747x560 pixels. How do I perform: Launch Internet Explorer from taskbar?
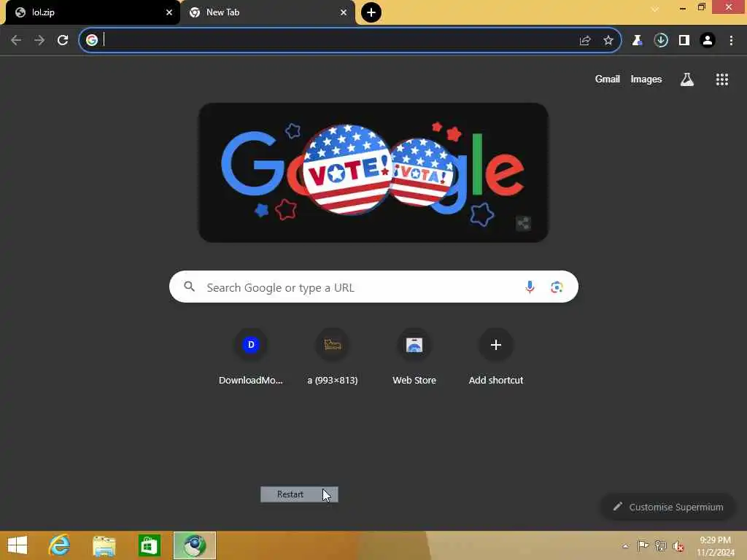[x=60, y=545]
